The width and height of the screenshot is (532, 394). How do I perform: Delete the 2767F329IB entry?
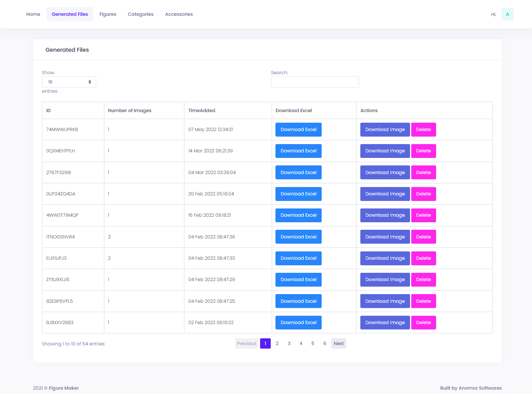tap(423, 173)
